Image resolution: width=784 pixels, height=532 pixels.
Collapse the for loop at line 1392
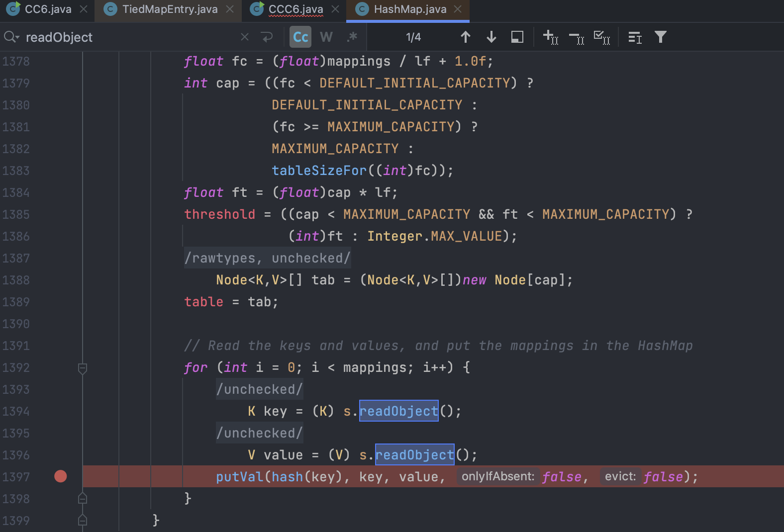83,368
